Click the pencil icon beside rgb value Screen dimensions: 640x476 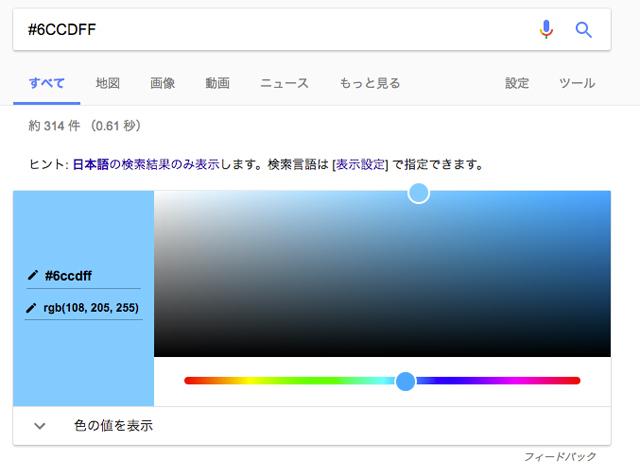coord(33,308)
